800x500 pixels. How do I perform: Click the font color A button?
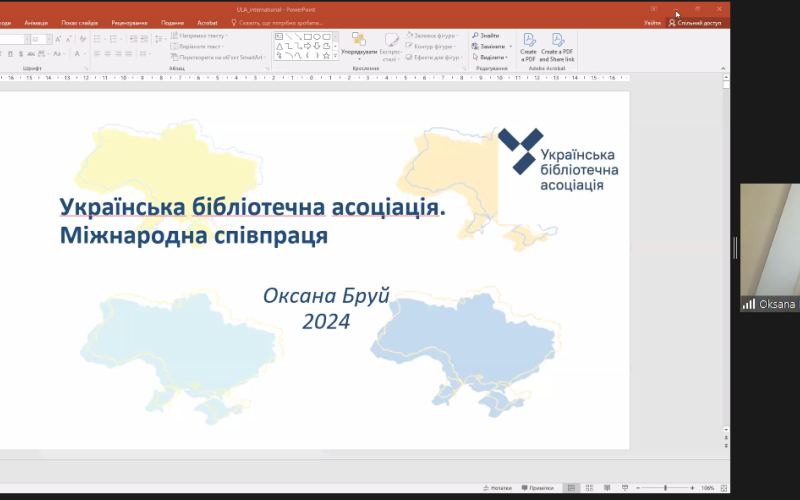78,54
